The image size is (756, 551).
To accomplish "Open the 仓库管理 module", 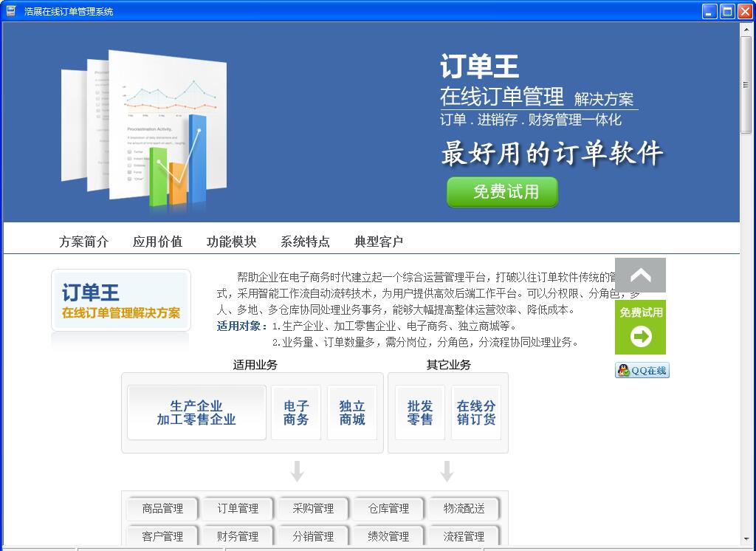I will point(388,508).
